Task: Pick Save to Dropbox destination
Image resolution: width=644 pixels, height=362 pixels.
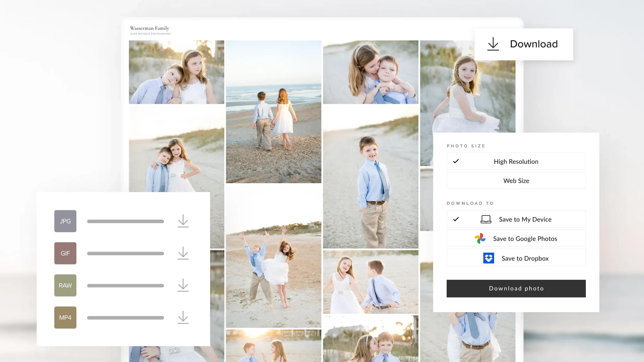Action: [525, 258]
